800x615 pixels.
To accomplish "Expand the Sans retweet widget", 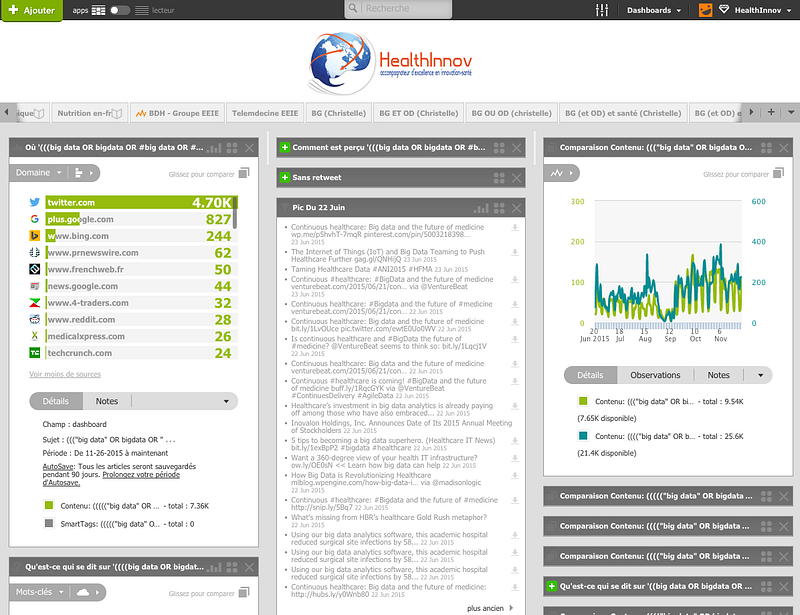I will point(285,178).
